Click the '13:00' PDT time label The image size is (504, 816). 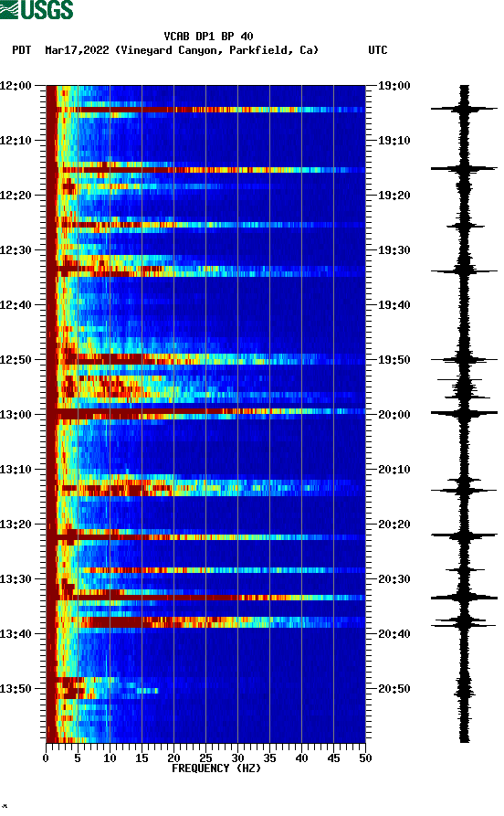(x=16, y=414)
